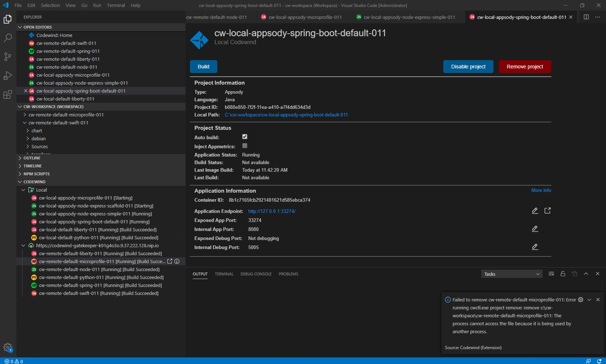Clear the Output panel with the clear icon
Image resolution: width=606 pixels, height=364 pixels.
click(x=551, y=274)
